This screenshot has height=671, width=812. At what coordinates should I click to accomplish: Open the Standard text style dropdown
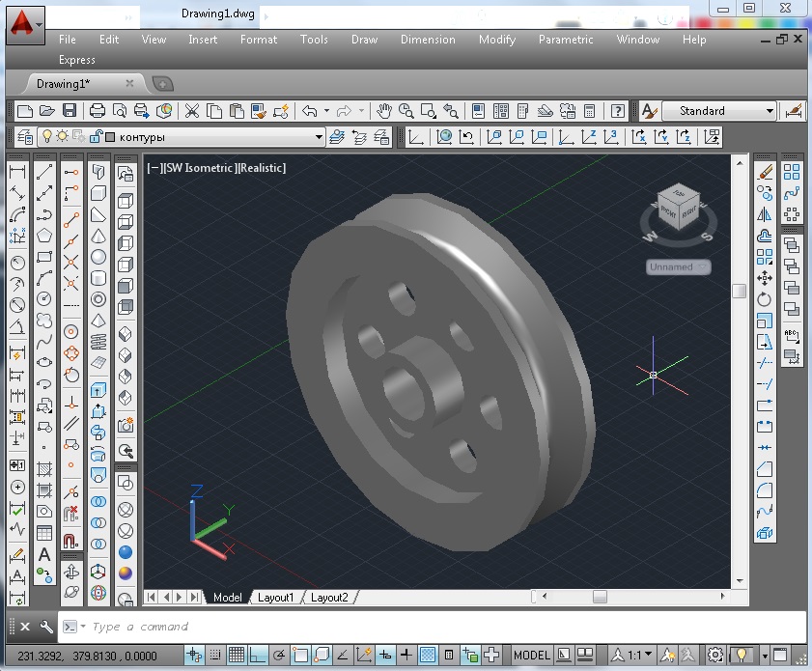tap(770, 111)
